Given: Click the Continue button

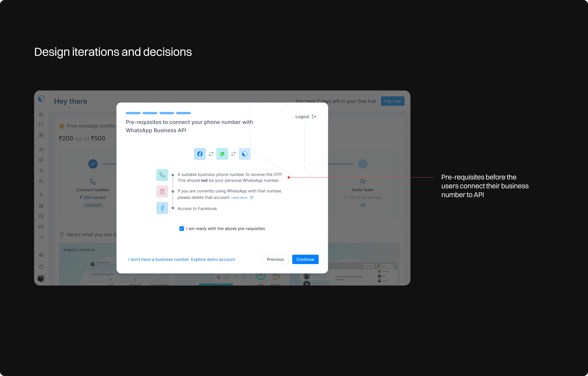Looking at the screenshot, I should (305, 259).
